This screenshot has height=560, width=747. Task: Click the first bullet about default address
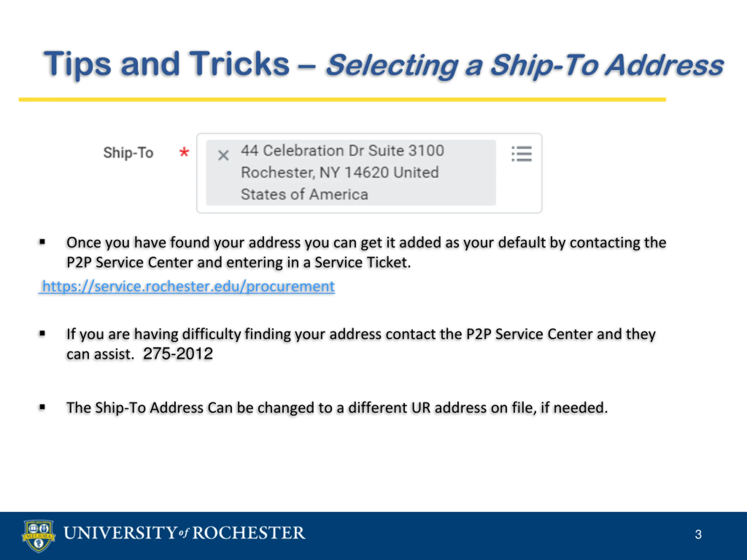(366, 252)
